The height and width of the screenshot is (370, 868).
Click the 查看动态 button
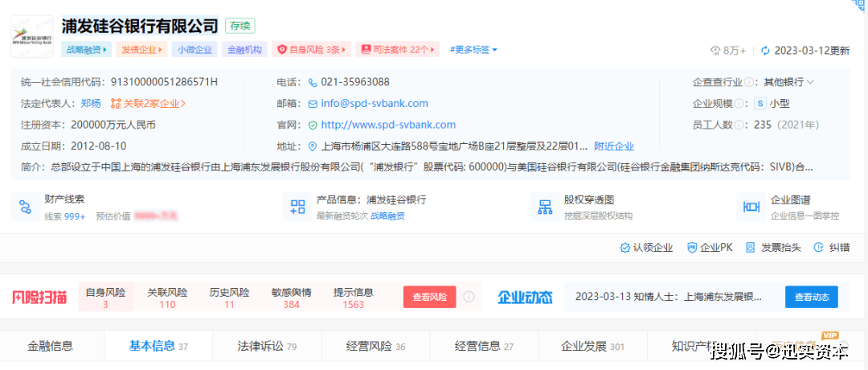click(811, 297)
